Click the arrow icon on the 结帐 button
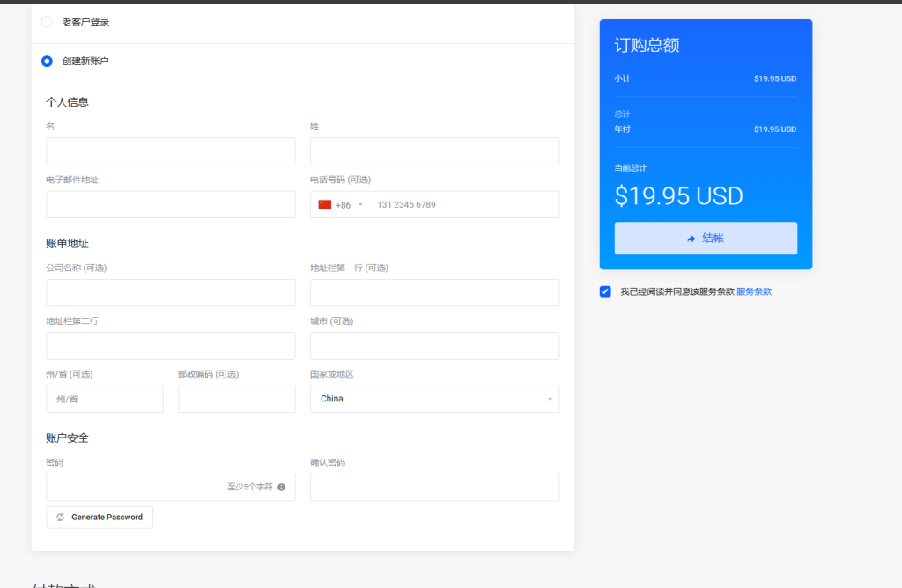The width and height of the screenshot is (902, 588). pos(691,239)
